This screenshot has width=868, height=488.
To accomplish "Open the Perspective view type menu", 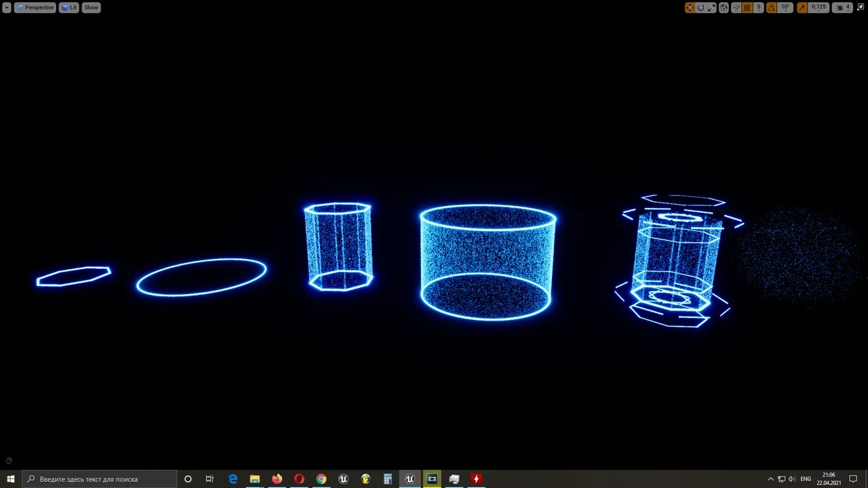I will point(35,7).
